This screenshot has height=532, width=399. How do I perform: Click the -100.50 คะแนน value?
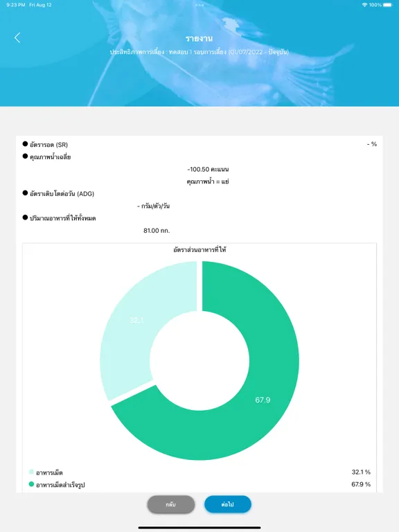point(208,169)
